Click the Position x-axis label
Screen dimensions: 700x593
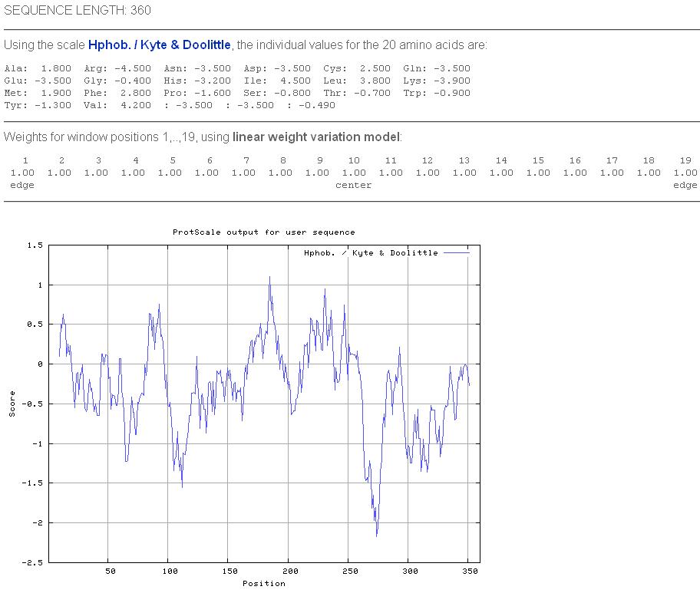pos(263,583)
